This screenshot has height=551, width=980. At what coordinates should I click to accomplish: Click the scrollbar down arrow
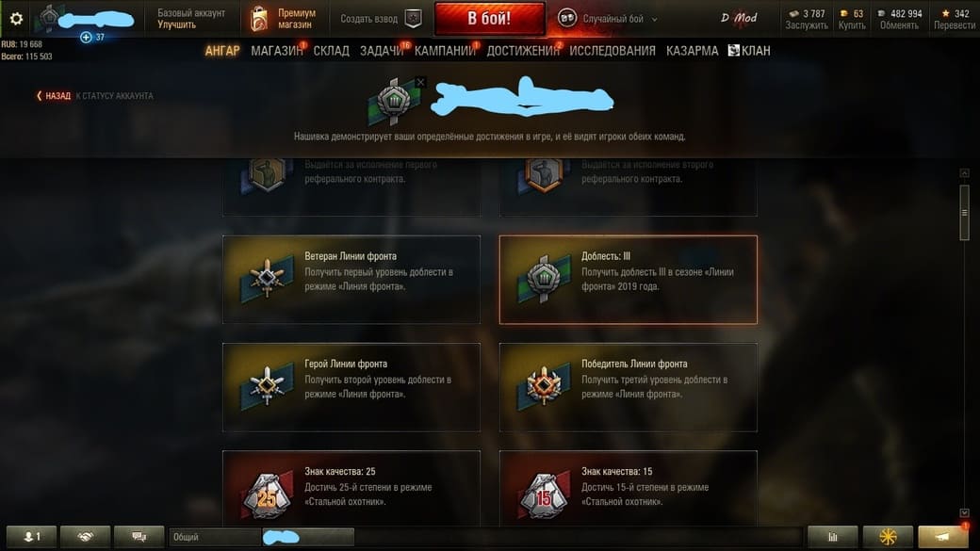[964, 513]
